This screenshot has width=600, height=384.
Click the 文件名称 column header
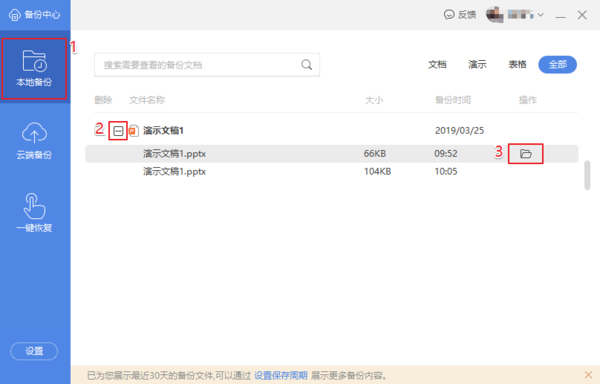(147, 100)
